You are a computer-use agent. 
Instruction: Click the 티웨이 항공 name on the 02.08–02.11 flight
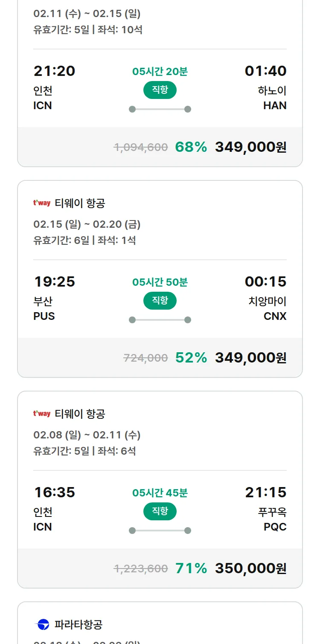[x=80, y=414]
